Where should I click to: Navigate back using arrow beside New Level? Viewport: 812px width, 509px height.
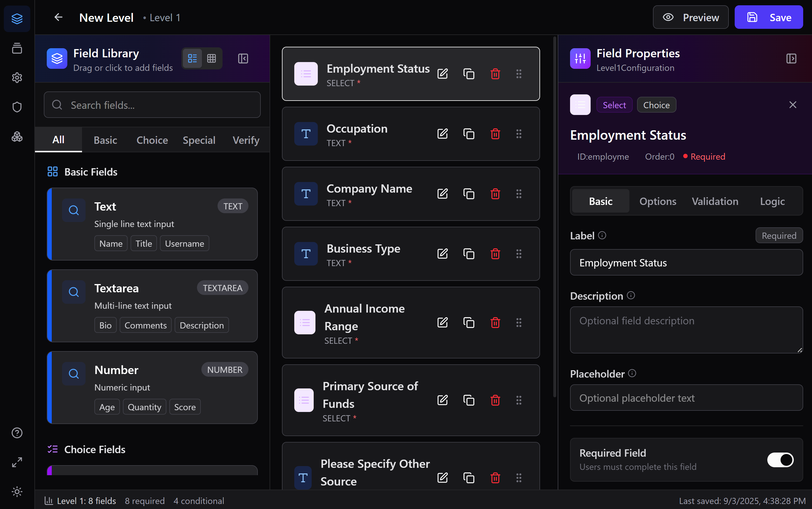[x=59, y=17]
